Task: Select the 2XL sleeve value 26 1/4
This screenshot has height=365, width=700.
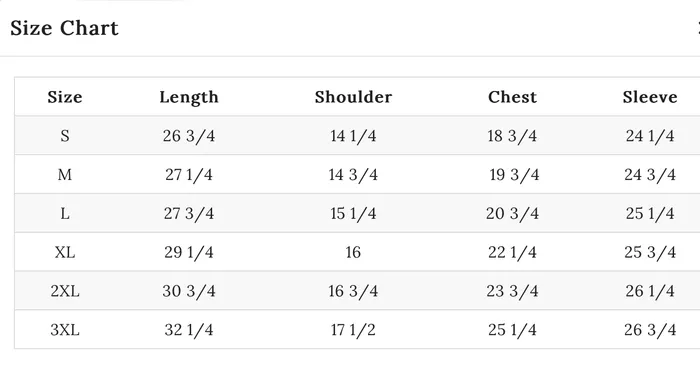Action: (650, 291)
